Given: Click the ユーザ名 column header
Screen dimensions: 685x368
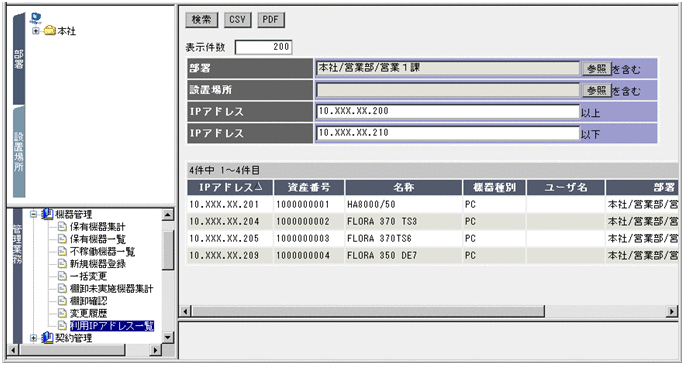Looking at the screenshot, I should pos(565,187).
